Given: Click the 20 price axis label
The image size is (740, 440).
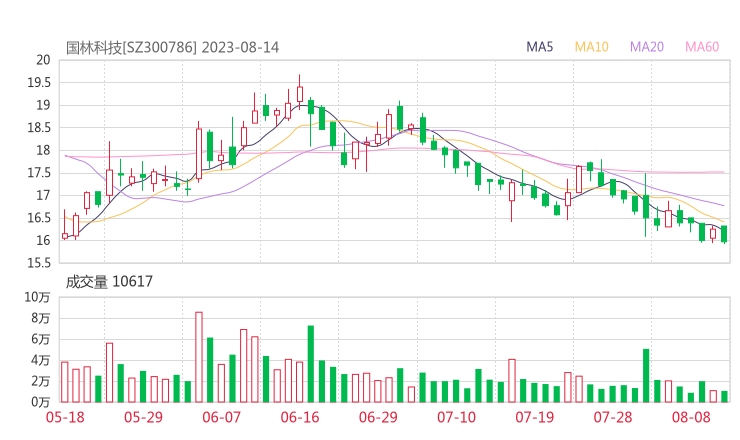Looking at the screenshot, I should tap(43, 60).
